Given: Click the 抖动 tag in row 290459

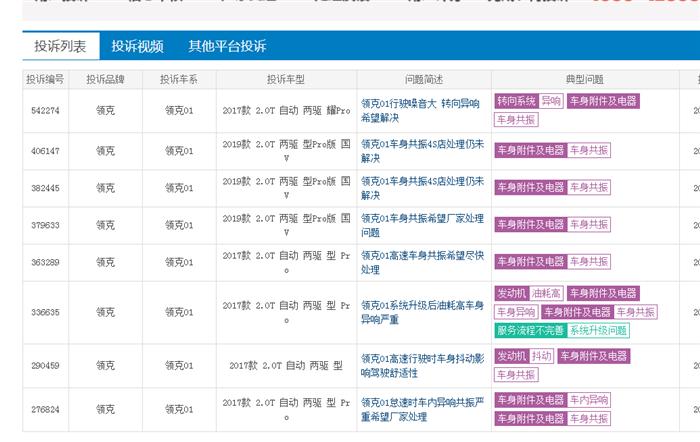Looking at the screenshot, I should [x=542, y=356].
